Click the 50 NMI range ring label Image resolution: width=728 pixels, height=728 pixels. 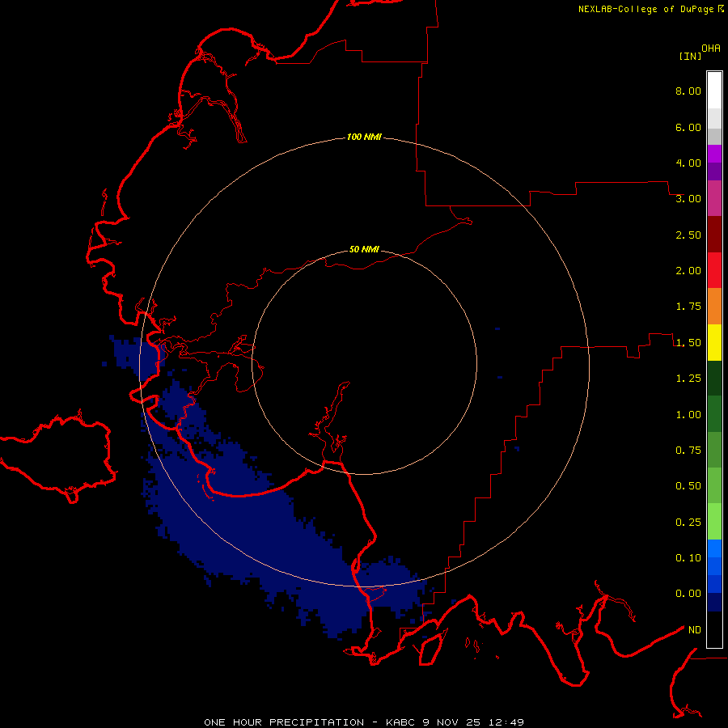[364, 249]
